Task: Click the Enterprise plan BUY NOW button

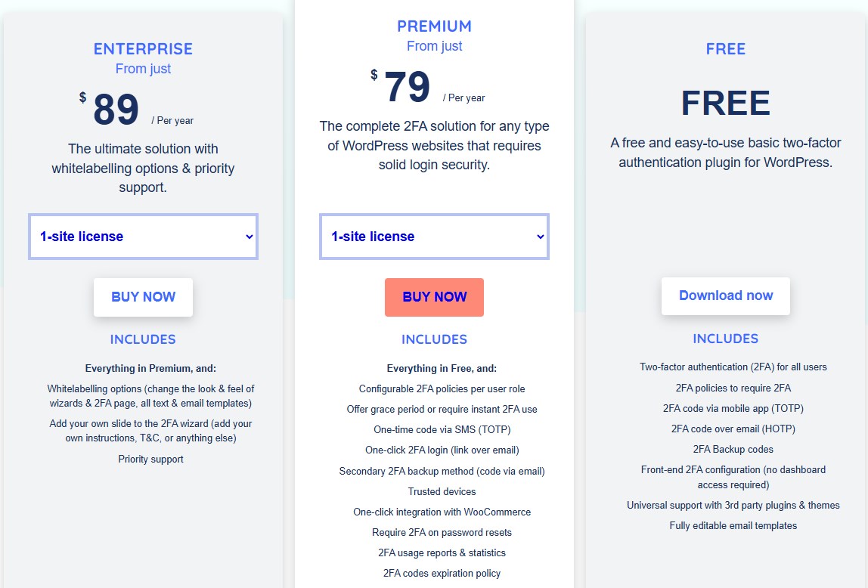Action: (x=143, y=297)
